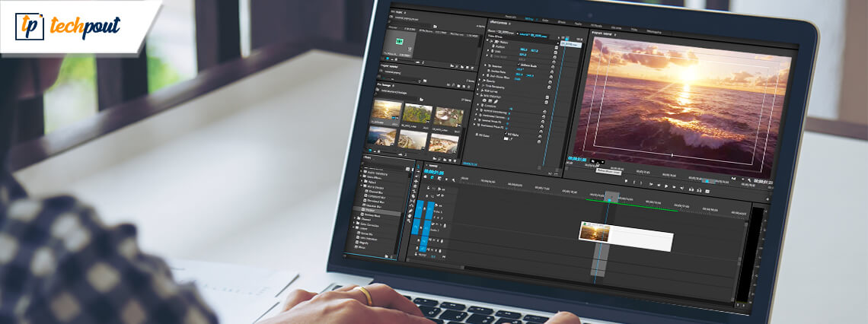The width and height of the screenshot is (868, 324).
Task: Toggle the upper video track lock
Action: click(428, 188)
